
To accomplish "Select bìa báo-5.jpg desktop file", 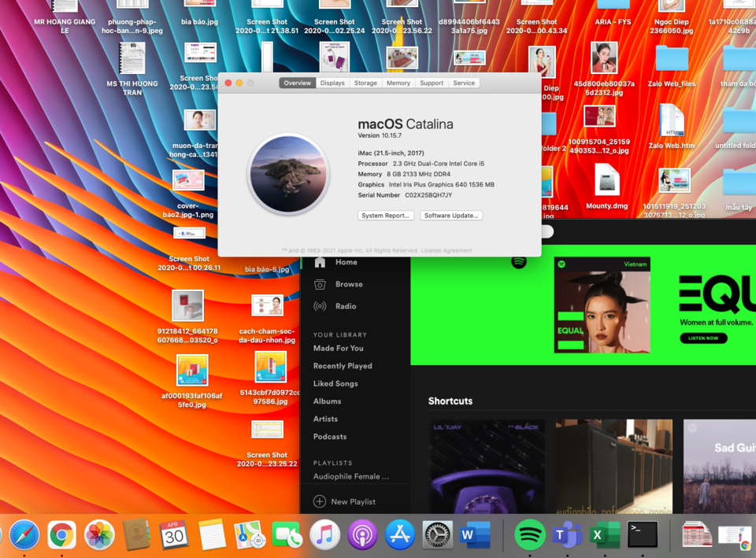I will point(267,269).
